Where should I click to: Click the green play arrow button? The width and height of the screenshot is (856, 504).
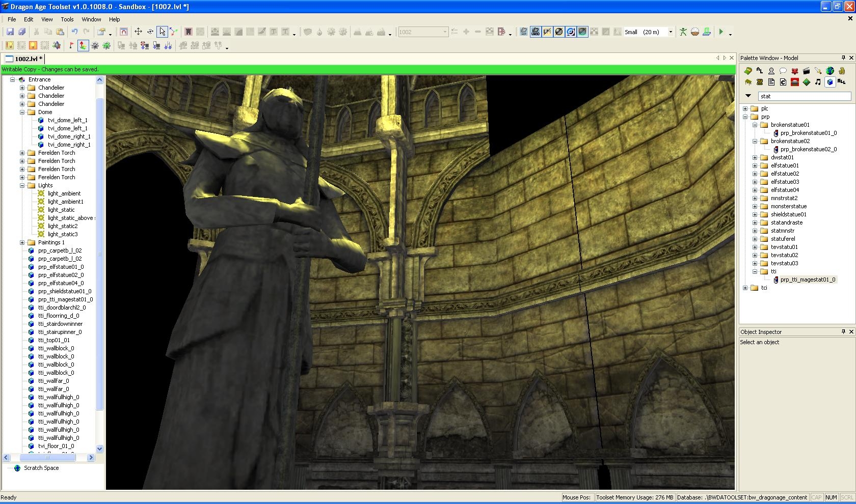point(721,32)
